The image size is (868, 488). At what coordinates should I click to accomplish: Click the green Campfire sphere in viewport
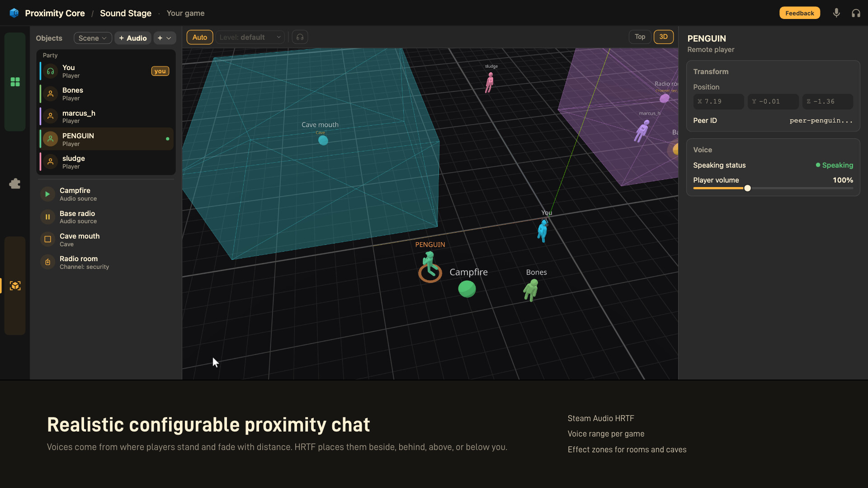coord(467,289)
